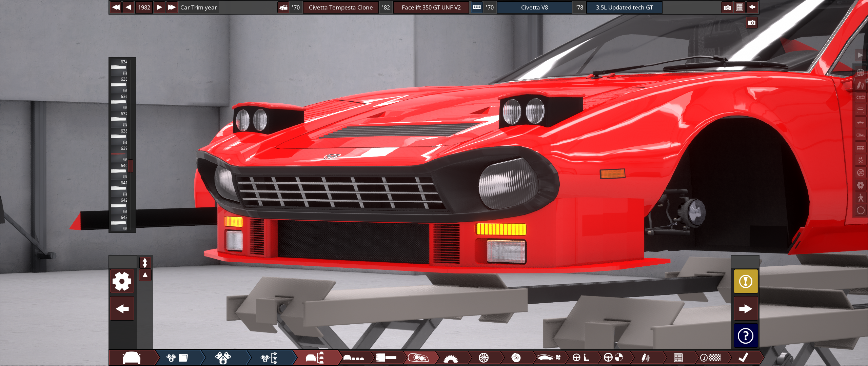Expand the right sidebar play arrow

tap(860, 55)
